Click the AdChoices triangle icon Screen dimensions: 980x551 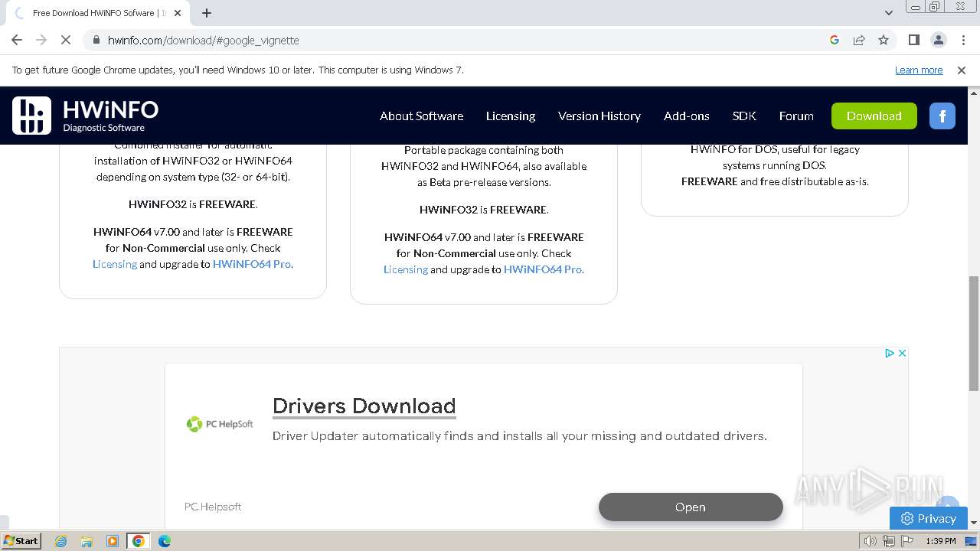click(890, 353)
